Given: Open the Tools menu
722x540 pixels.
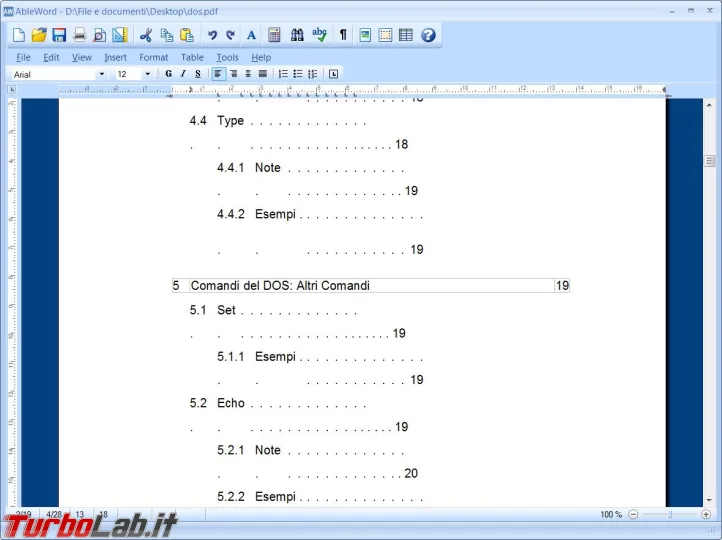Looking at the screenshot, I should (x=227, y=58).
